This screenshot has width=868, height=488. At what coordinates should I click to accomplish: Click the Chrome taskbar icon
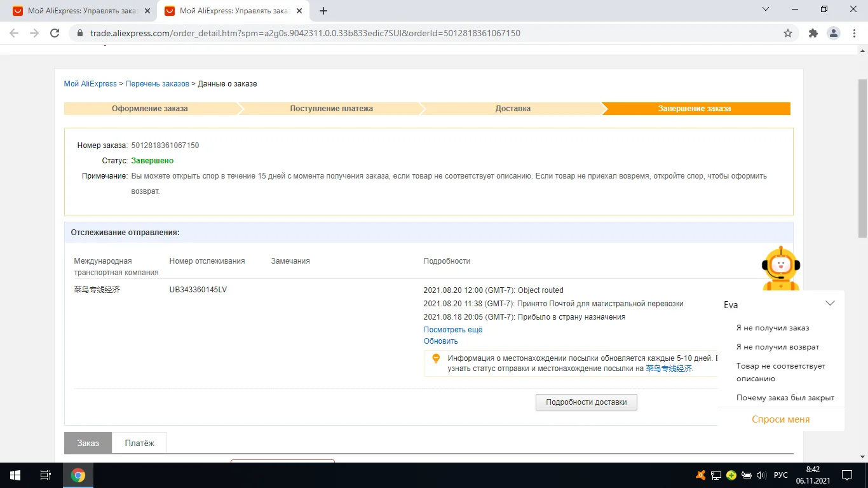coord(78,475)
